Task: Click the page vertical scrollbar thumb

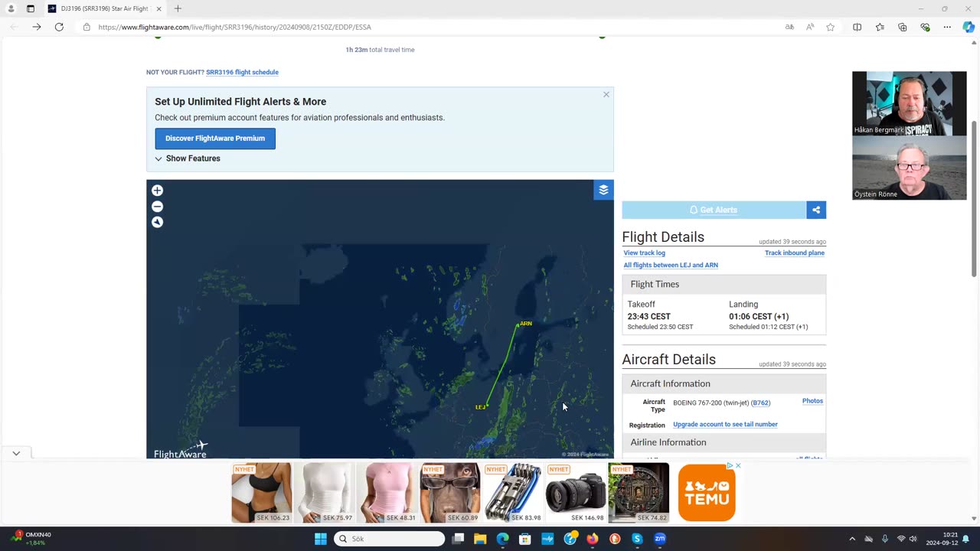Action: (974, 199)
